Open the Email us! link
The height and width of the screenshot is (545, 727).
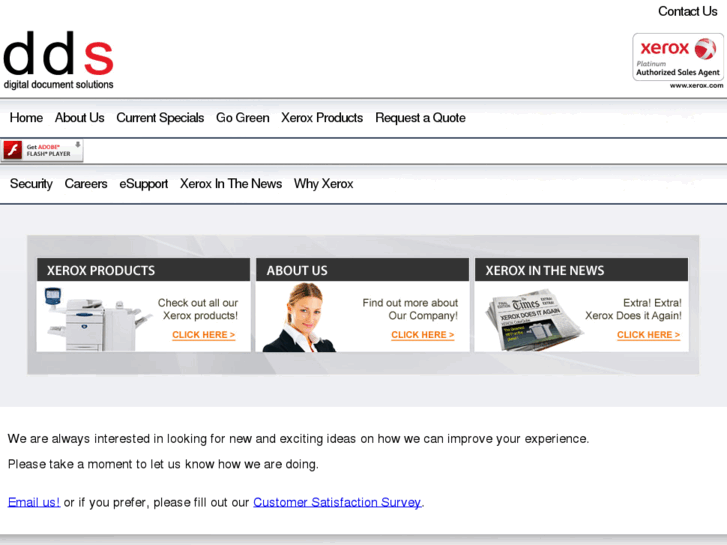click(34, 502)
